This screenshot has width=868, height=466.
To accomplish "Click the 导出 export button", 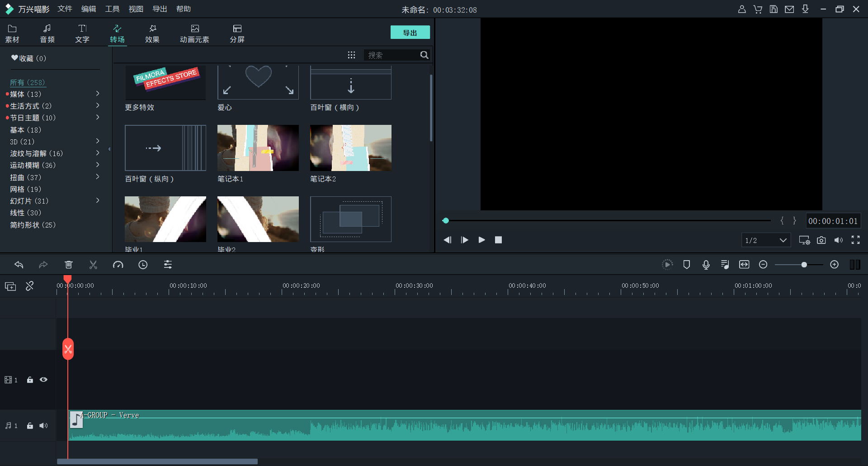I will click(410, 33).
